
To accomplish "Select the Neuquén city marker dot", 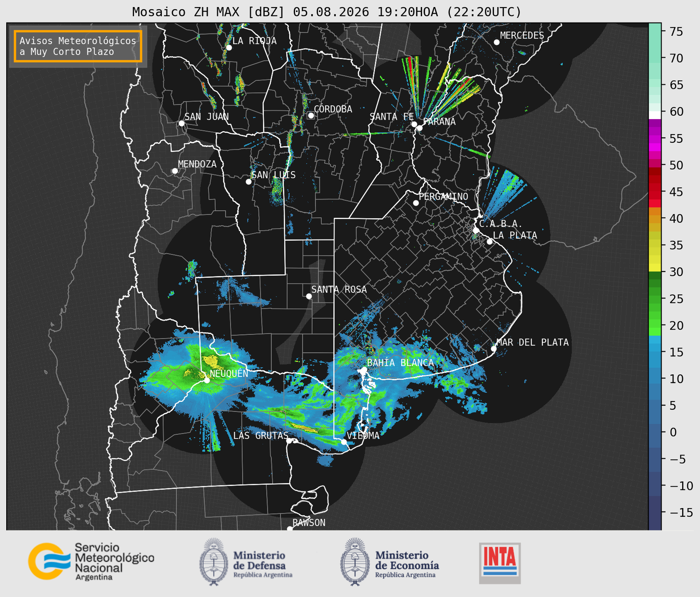I will (207, 380).
